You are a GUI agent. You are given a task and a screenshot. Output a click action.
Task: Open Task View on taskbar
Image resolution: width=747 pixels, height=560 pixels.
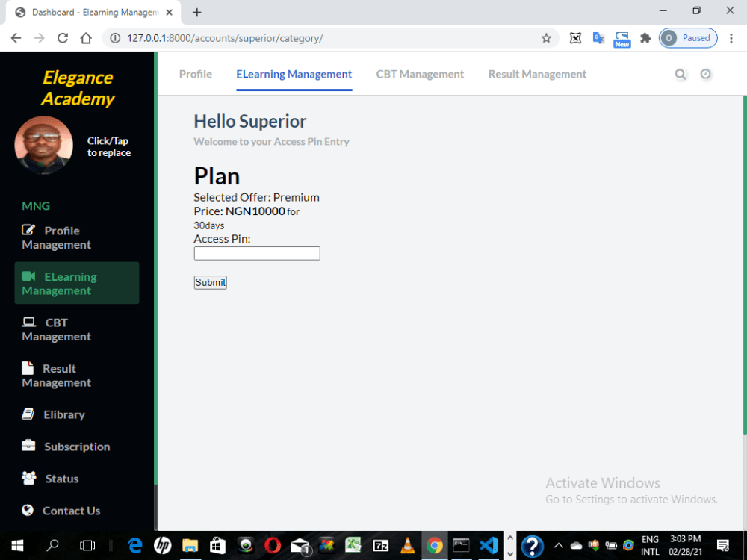(87, 545)
